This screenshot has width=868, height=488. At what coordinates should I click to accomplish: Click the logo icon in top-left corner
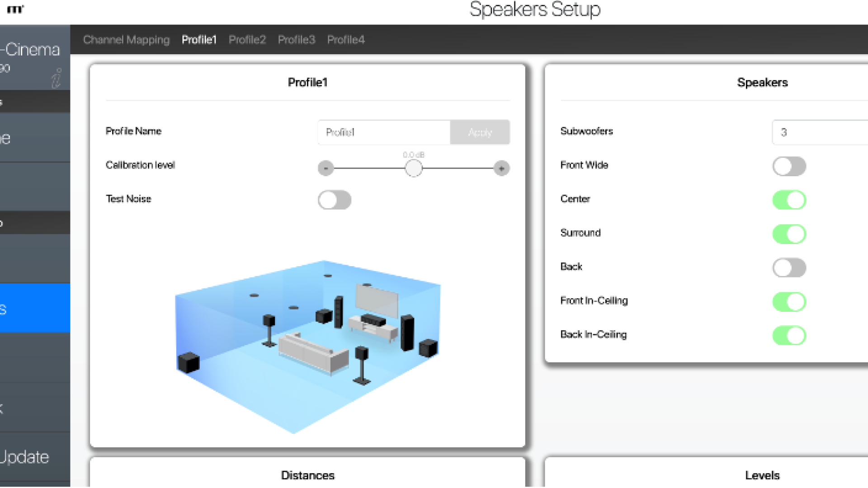pyautogui.click(x=15, y=9)
